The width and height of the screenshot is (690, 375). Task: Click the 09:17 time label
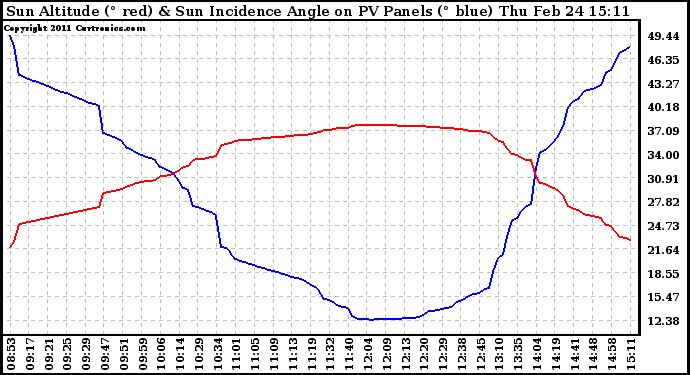[x=30, y=354]
